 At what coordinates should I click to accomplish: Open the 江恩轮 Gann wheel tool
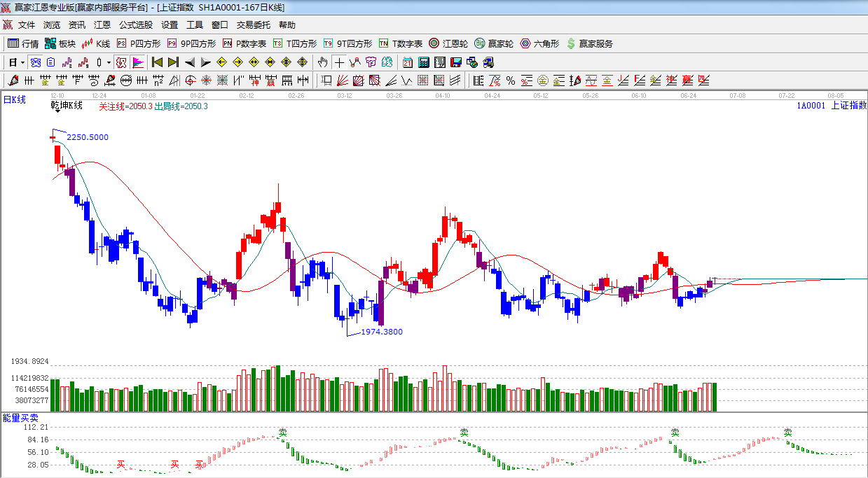click(x=448, y=43)
